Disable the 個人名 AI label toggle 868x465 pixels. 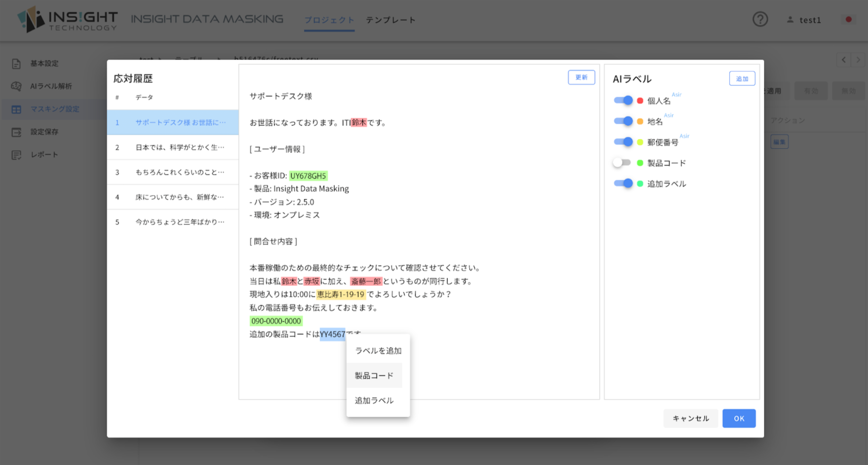click(623, 100)
